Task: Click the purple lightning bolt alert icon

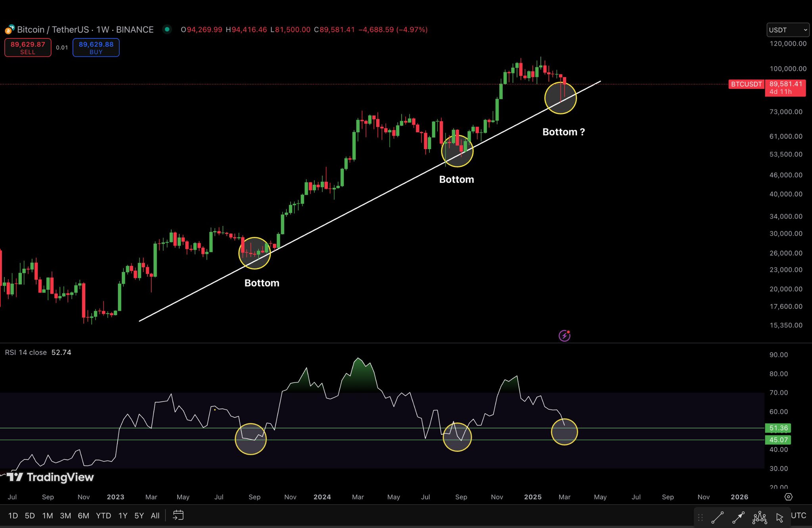Action: [x=564, y=336]
